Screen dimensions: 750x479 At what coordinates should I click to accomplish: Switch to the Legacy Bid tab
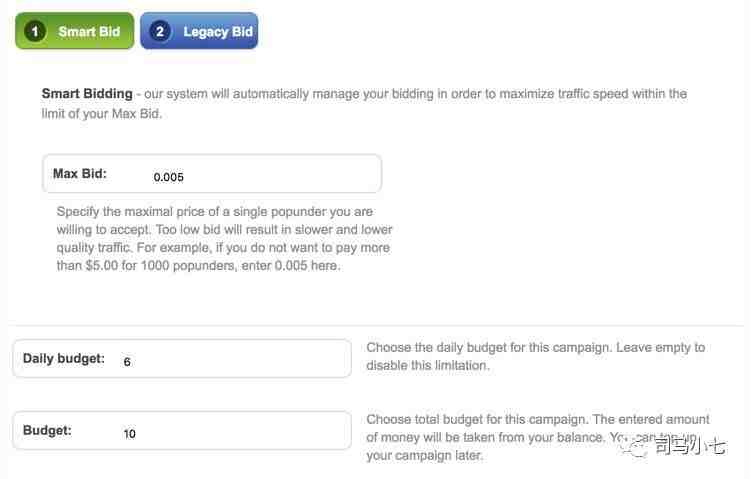point(199,31)
